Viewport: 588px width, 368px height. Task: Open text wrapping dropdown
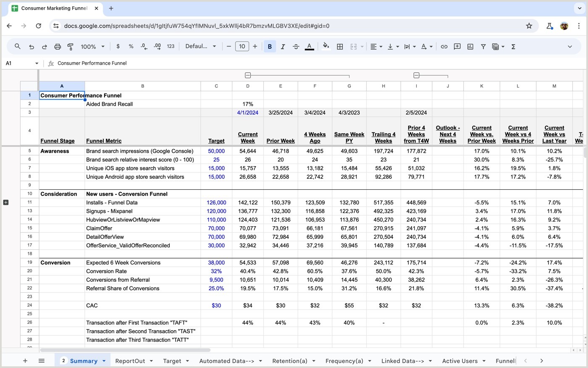point(410,47)
